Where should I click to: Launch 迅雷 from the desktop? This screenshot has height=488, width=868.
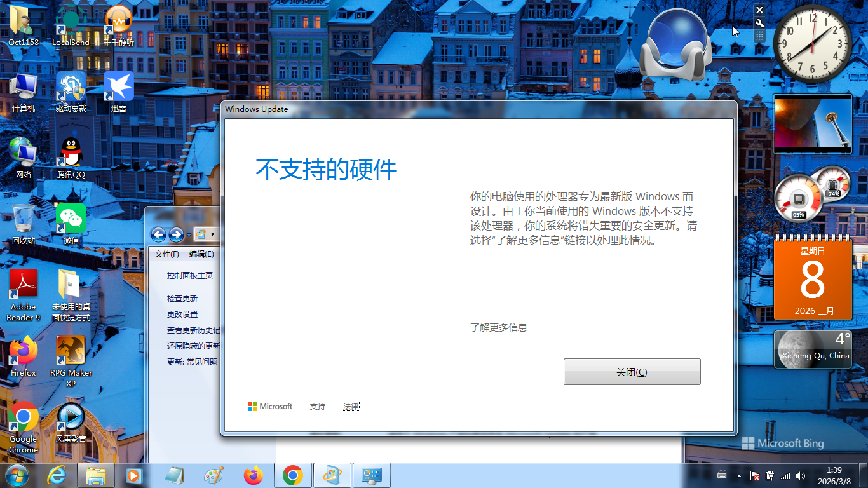coord(119,90)
